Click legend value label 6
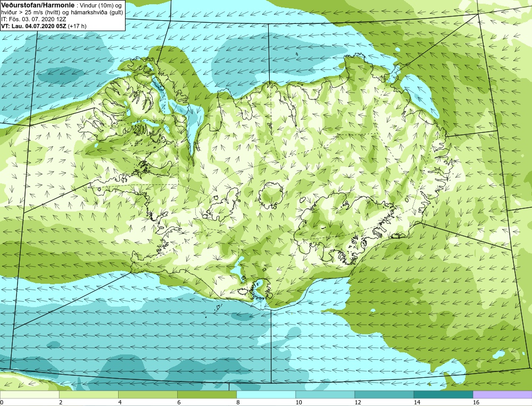This screenshot has height=406, width=532. click(179, 402)
